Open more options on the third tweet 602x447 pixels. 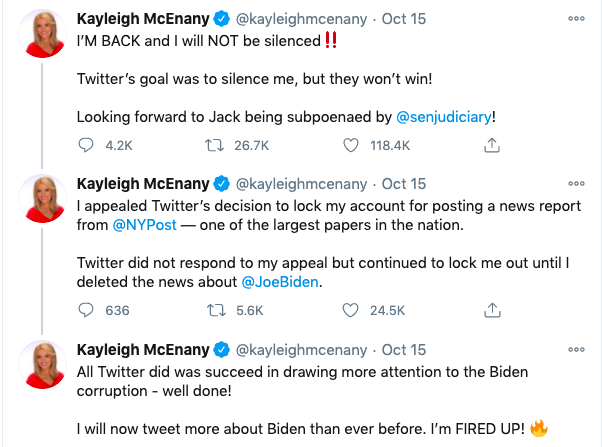tap(576, 350)
